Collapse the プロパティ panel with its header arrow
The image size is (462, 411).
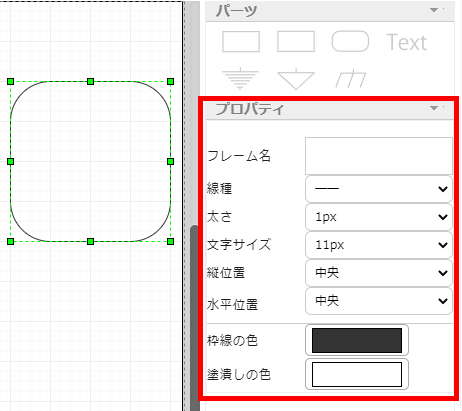[434, 108]
